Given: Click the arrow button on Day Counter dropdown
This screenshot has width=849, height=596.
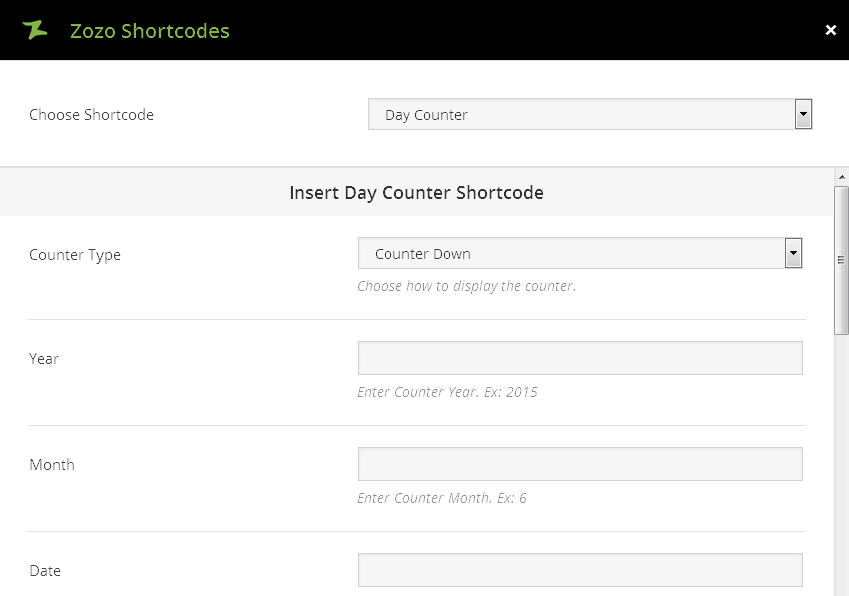Looking at the screenshot, I should [803, 115].
